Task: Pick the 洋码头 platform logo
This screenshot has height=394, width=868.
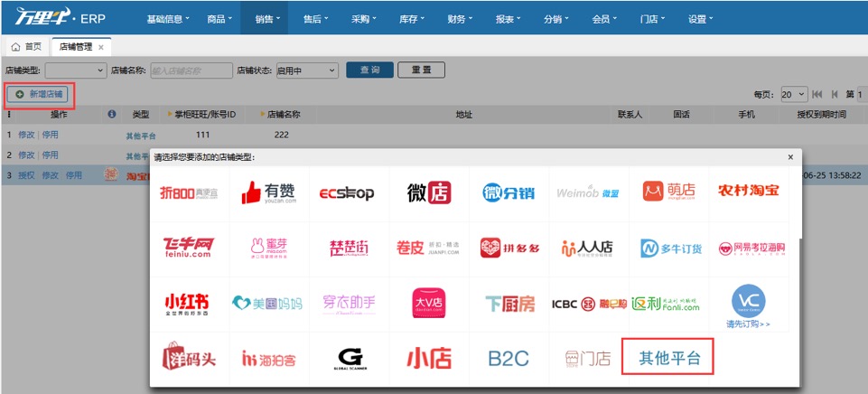Action: [x=189, y=356]
